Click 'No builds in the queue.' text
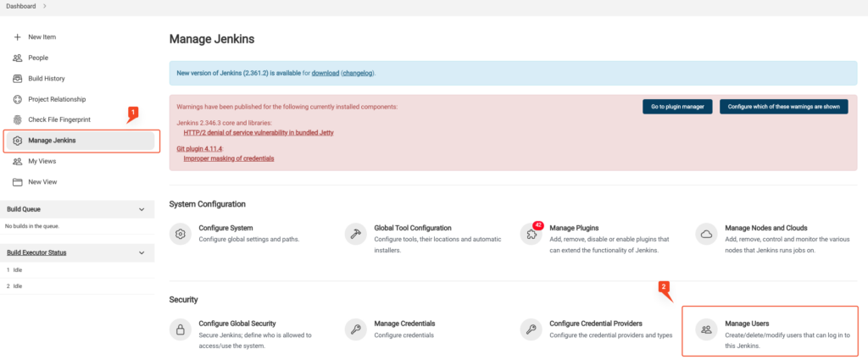The image size is (868, 360). coord(32,226)
